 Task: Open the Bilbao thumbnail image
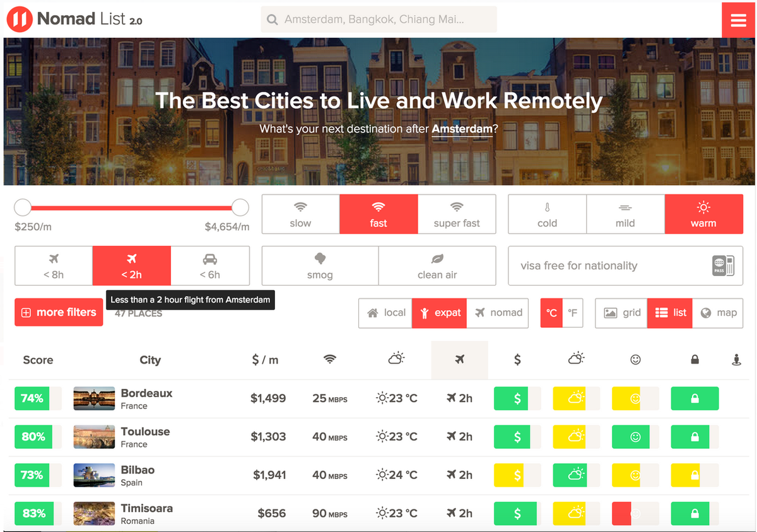(94, 475)
